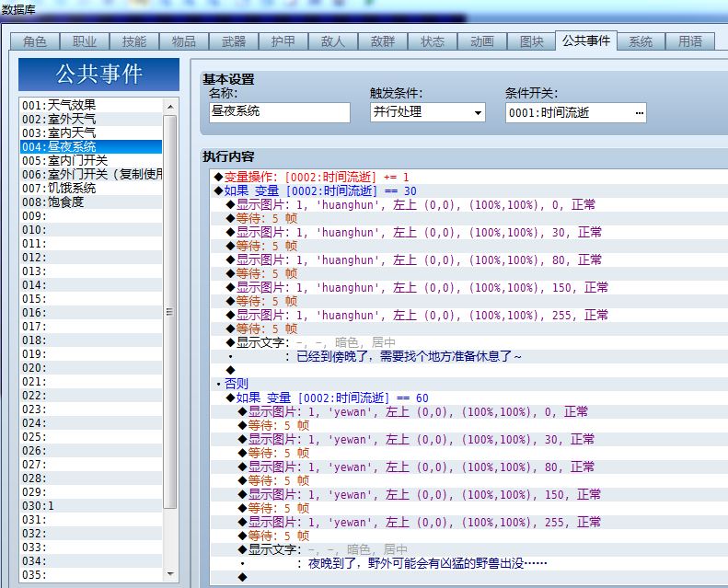728x588 pixels.
Task: Select event 005:室内门开关 in list
Action: [x=91, y=161]
